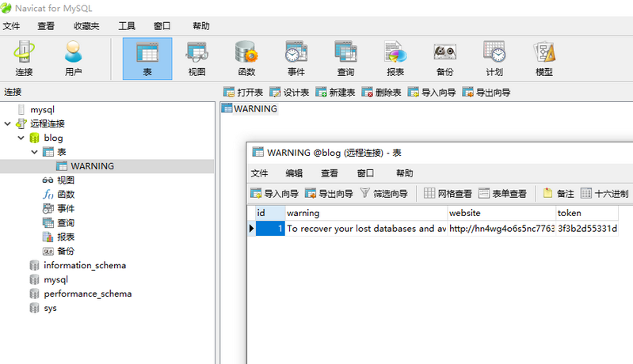
Task: Open 导出向导 in main window object toolbar
Action: tap(486, 93)
